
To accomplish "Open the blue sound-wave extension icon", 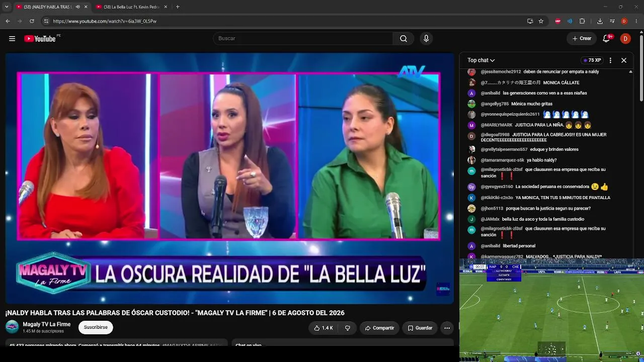I will tap(570, 21).
